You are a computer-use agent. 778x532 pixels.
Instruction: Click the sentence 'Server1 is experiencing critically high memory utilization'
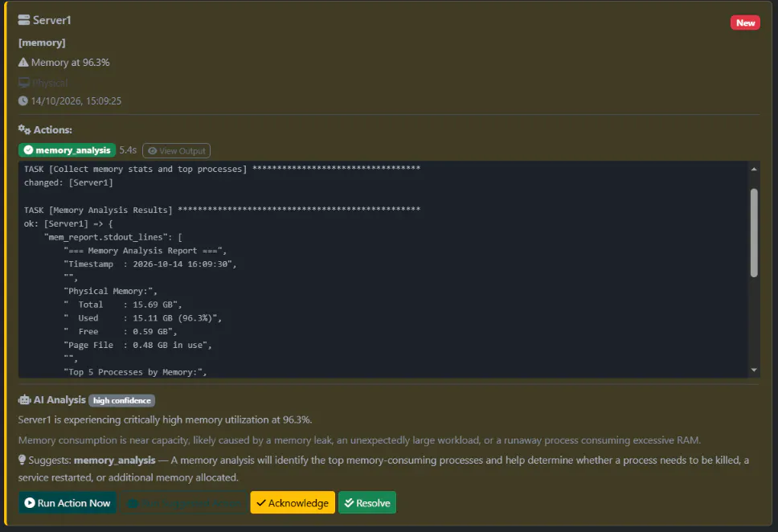point(166,419)
